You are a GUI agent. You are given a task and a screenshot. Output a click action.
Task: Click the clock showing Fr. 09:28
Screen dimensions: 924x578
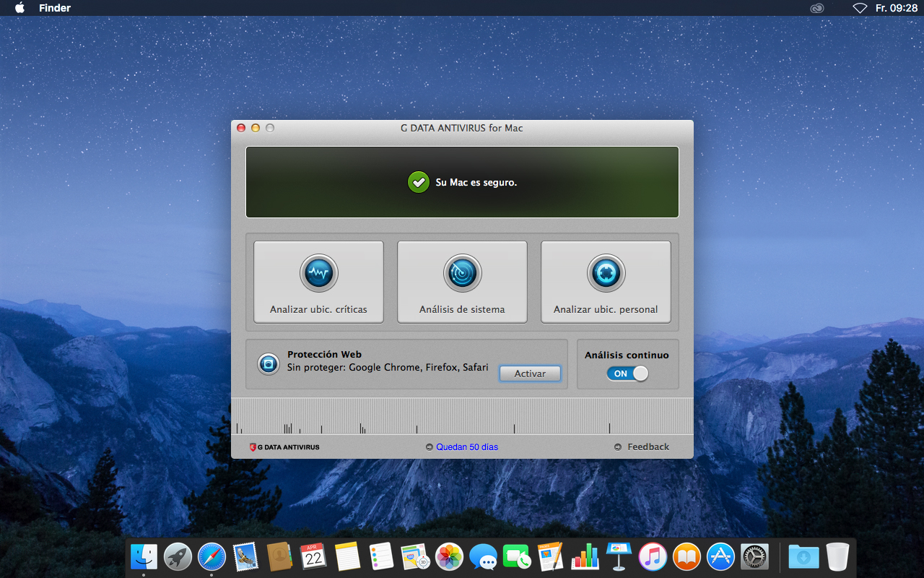coord(896,8)
